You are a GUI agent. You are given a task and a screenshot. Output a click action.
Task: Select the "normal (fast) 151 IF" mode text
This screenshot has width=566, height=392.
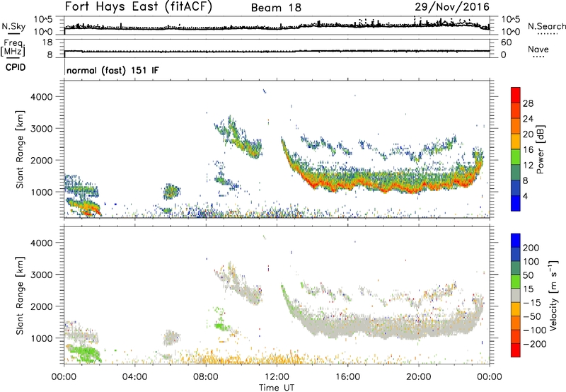[112, 70]
